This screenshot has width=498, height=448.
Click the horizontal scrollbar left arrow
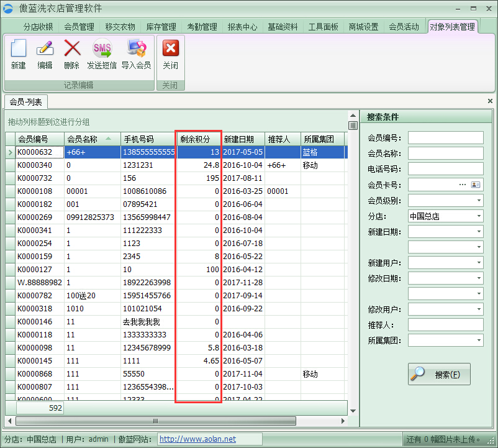point(10,421)
